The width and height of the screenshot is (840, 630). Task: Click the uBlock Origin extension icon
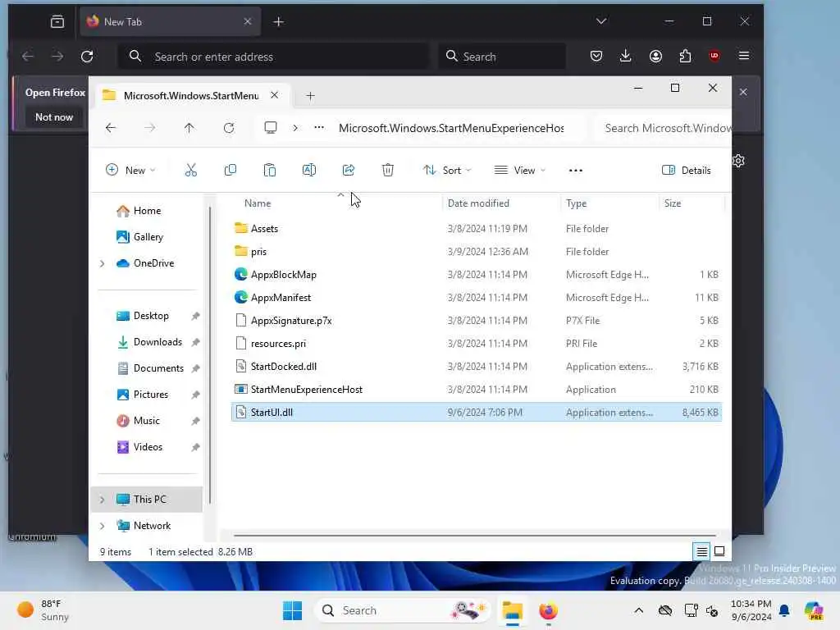click(x=714, y=56)
